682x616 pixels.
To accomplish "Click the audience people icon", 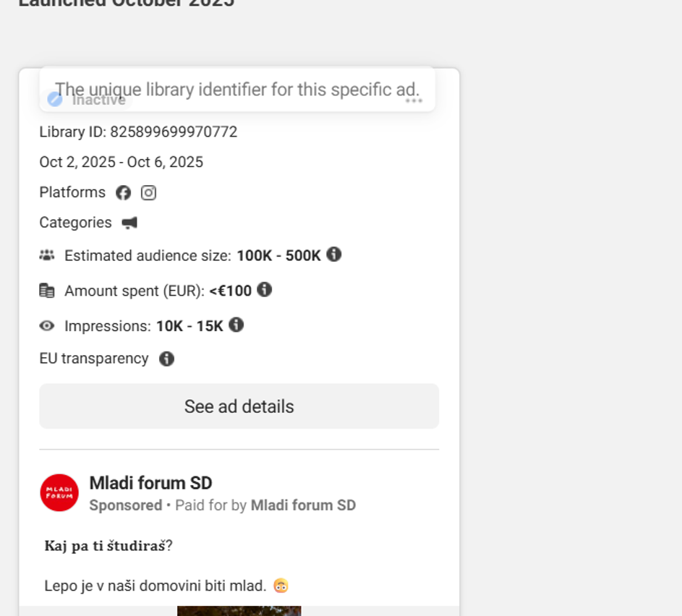I will click(x=47, y=255).
